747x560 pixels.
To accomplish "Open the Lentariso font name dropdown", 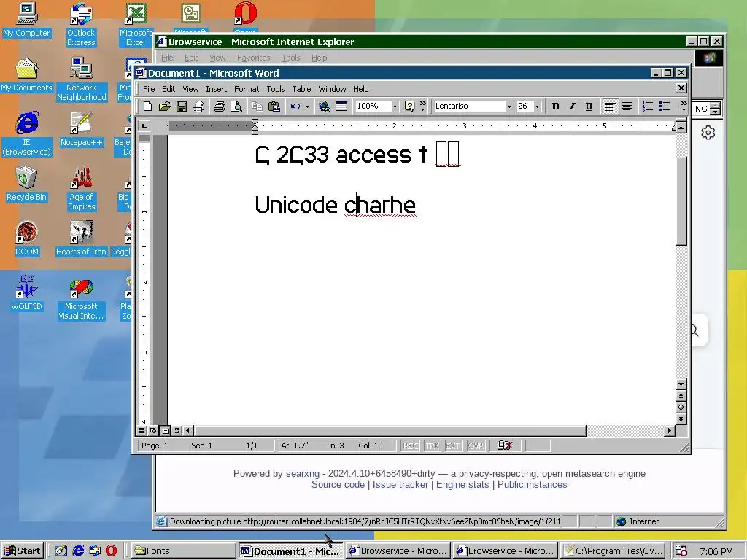I will pos(509,106).
